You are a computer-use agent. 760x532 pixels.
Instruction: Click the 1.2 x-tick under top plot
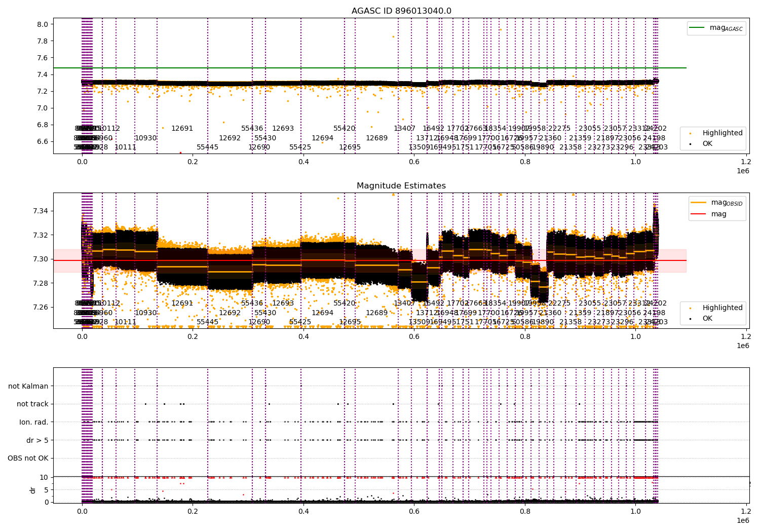coord(746,162)
